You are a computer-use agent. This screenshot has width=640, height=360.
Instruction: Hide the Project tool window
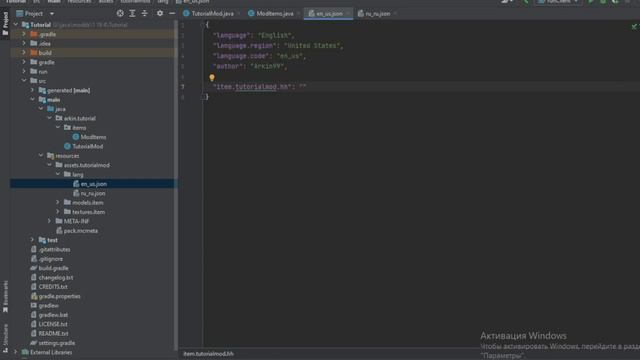(x=172, y=13)
